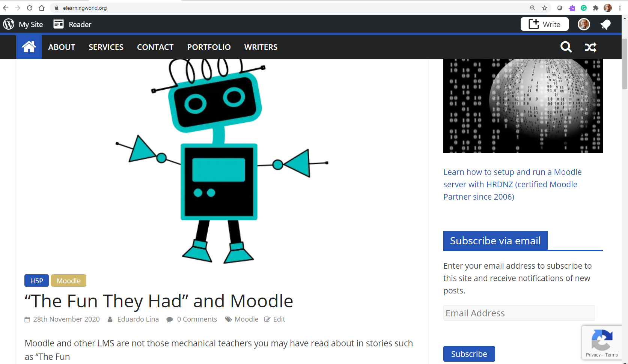
Task: Click the grey circle extension icon
Action: [560, 8]
